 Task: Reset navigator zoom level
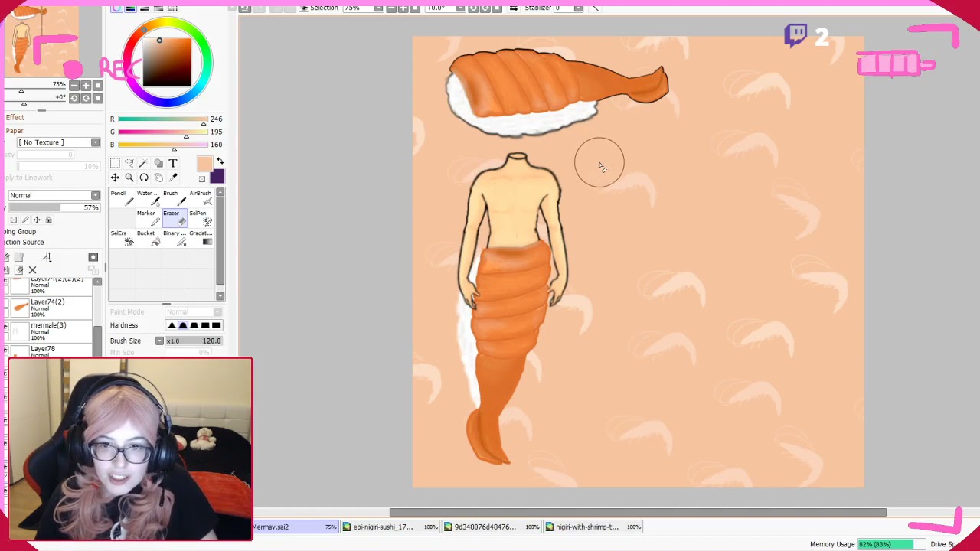point(97,86)
